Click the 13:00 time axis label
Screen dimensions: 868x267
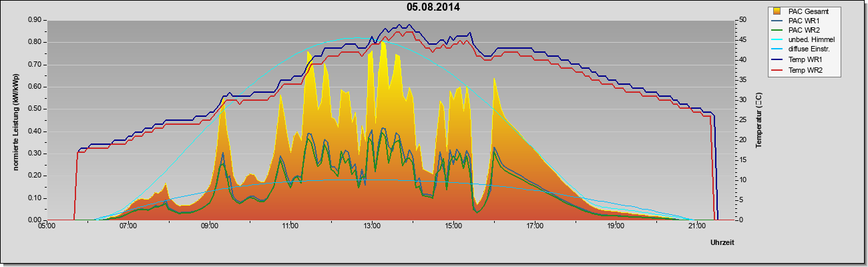point(372,226)
